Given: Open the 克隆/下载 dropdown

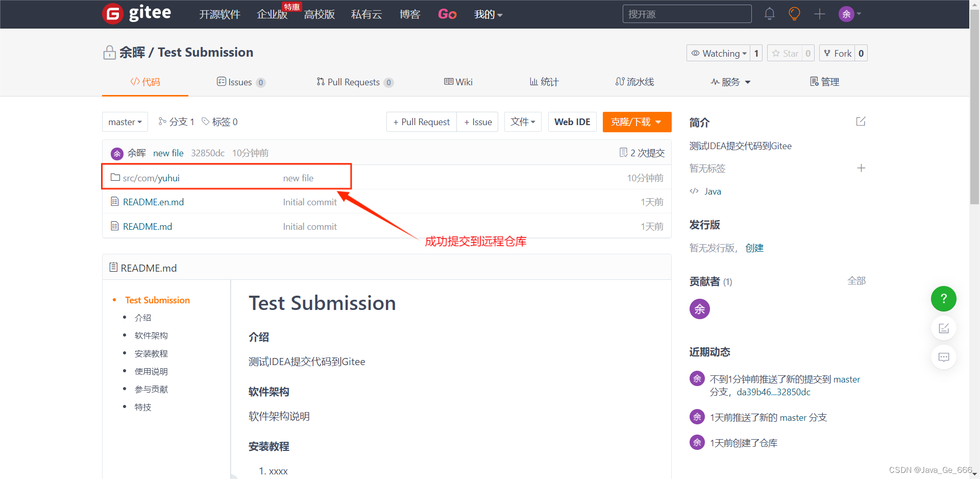Looking at the screenshot, I should [x=637, y=122].
